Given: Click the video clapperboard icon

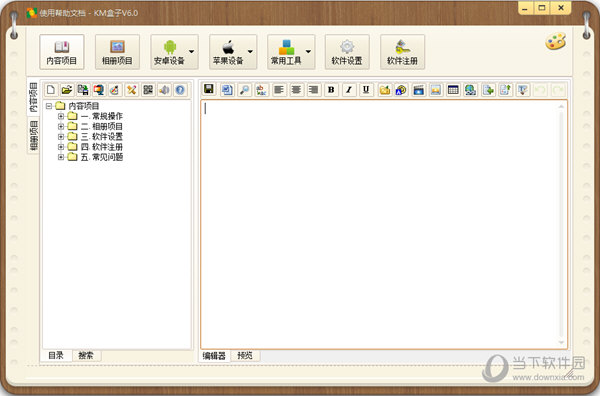Looking at the screenshot, I should [419, 90].
